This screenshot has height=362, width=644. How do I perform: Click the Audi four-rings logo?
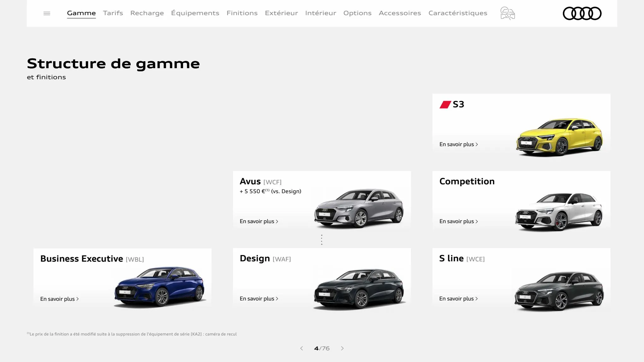(x=582, y=13)
